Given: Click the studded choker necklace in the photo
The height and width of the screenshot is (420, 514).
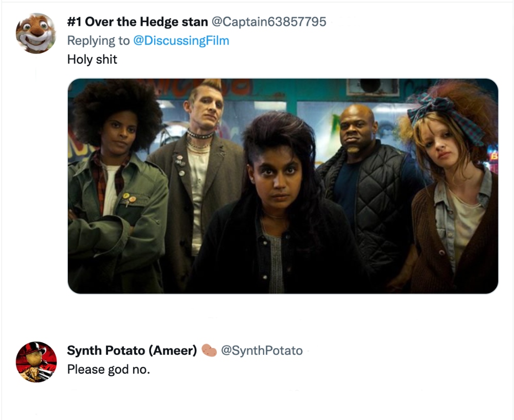Looking at the screenshot, I should pyautogui.click(x=199, y=134).
